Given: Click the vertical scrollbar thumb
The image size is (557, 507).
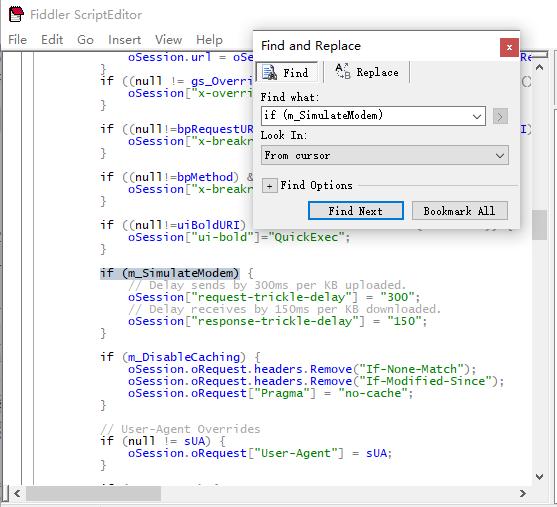Looking at the screenshot, I should (x=539, y=225).
